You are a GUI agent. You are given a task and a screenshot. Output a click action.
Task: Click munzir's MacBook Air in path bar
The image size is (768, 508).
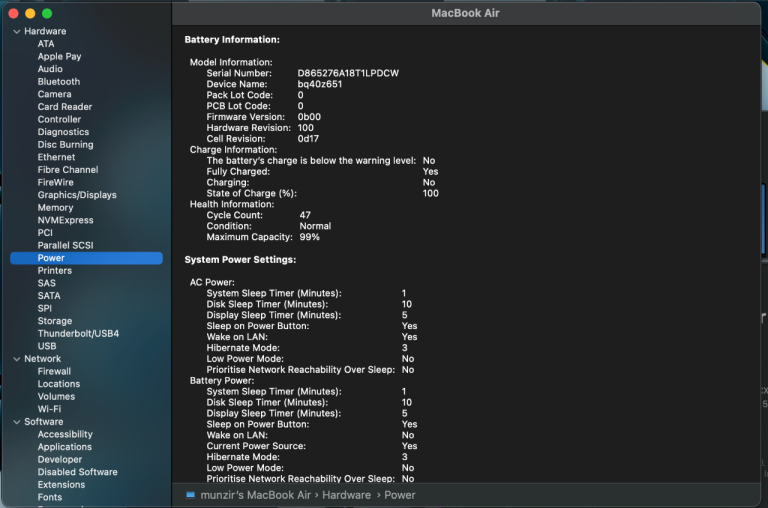click(x=255, y=495)
